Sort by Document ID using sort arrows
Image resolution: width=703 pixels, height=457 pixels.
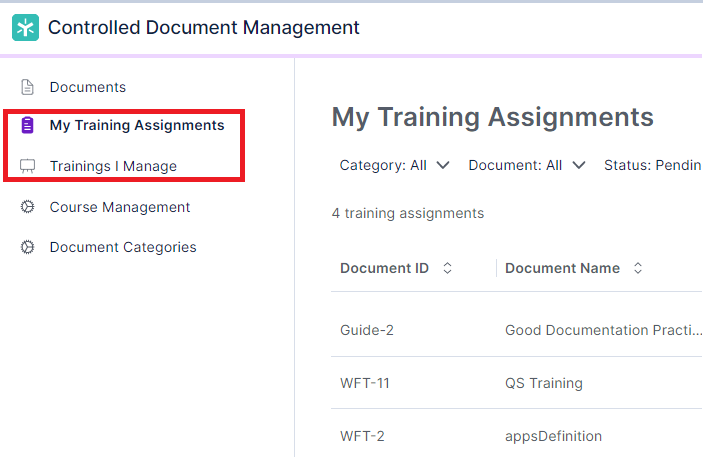447,268
